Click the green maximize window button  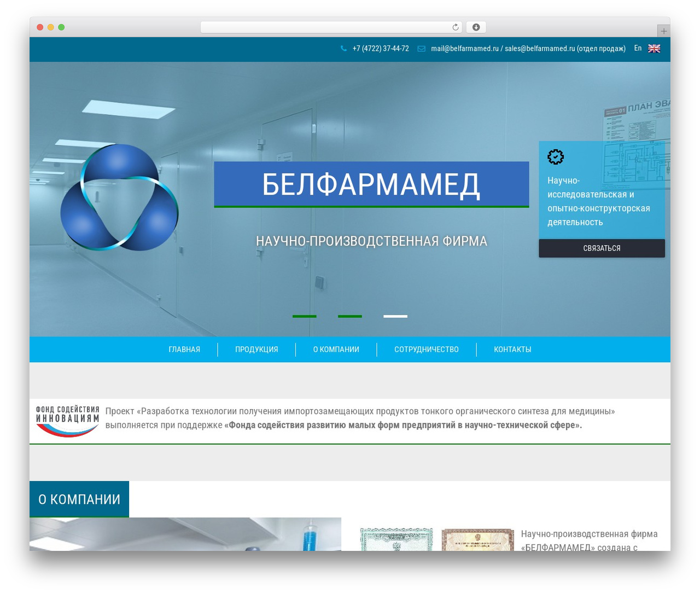click(61, 27)
